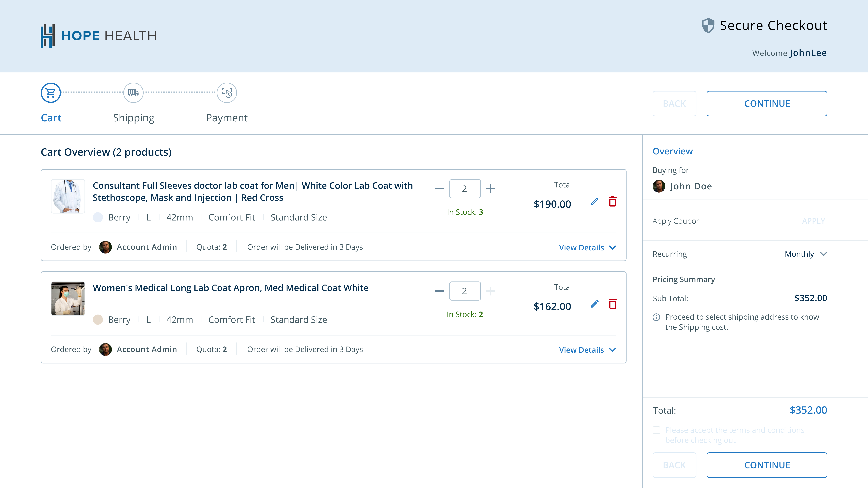
Task: Select the Shipping truck step icon
Action: [x=133, y=93]
